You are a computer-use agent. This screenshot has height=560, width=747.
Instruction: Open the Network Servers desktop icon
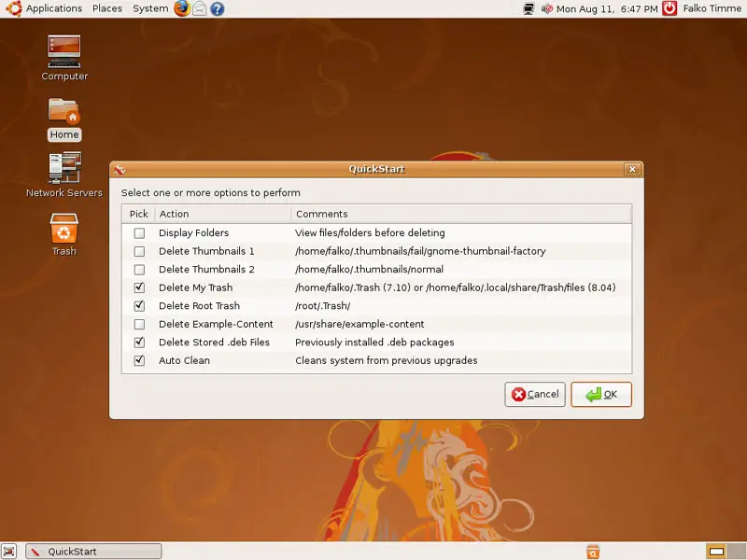pos(64,168)
